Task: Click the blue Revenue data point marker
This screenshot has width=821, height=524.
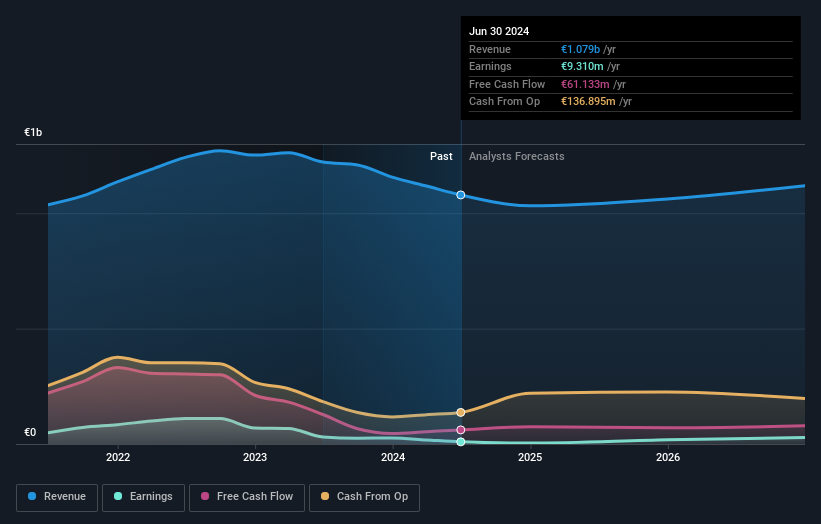Action: point(461,195)
